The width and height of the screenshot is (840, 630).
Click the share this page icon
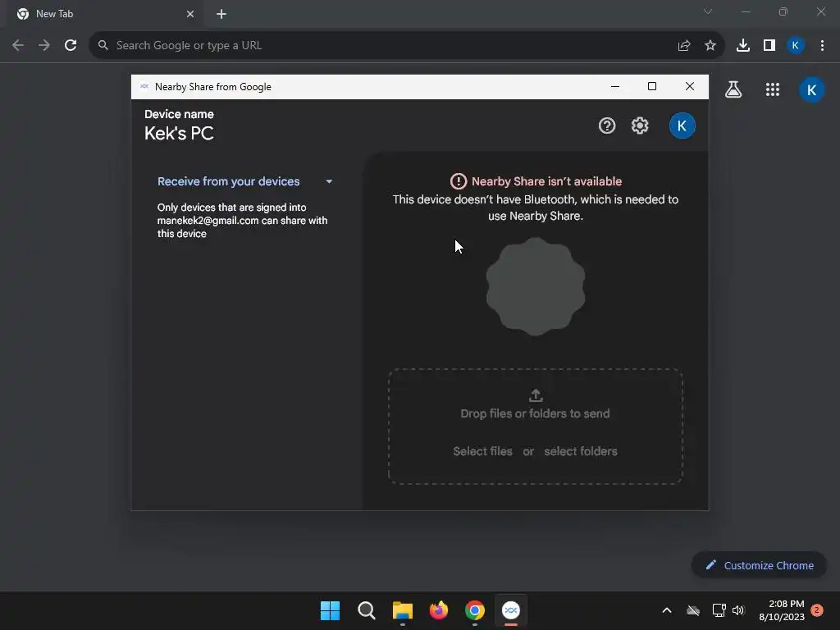(x=683, y=46)
